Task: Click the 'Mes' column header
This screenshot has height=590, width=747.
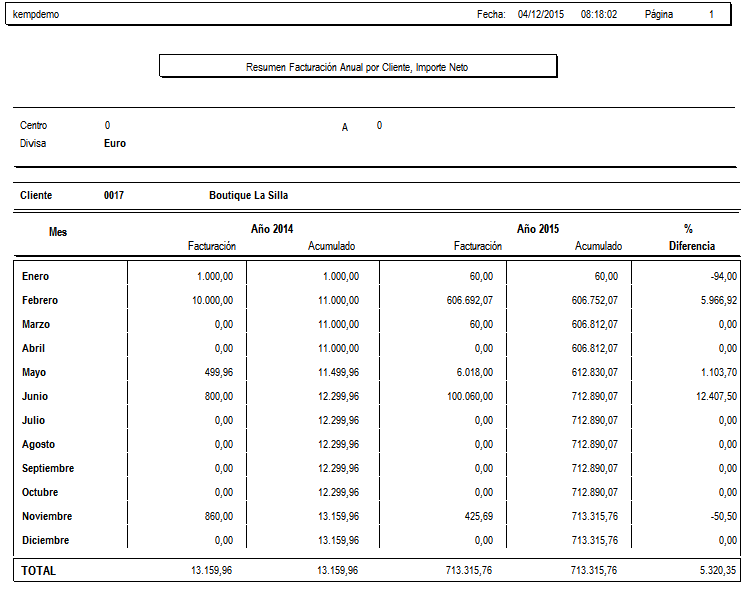Action: (58, 232)
